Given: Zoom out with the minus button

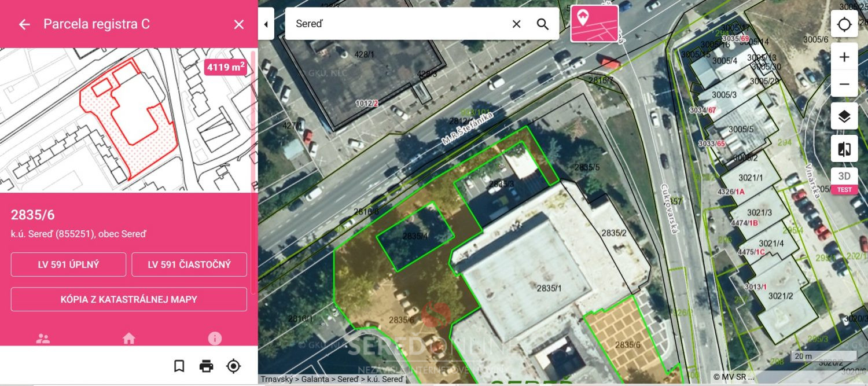Looking at the screenshot, I should point(844,84).
